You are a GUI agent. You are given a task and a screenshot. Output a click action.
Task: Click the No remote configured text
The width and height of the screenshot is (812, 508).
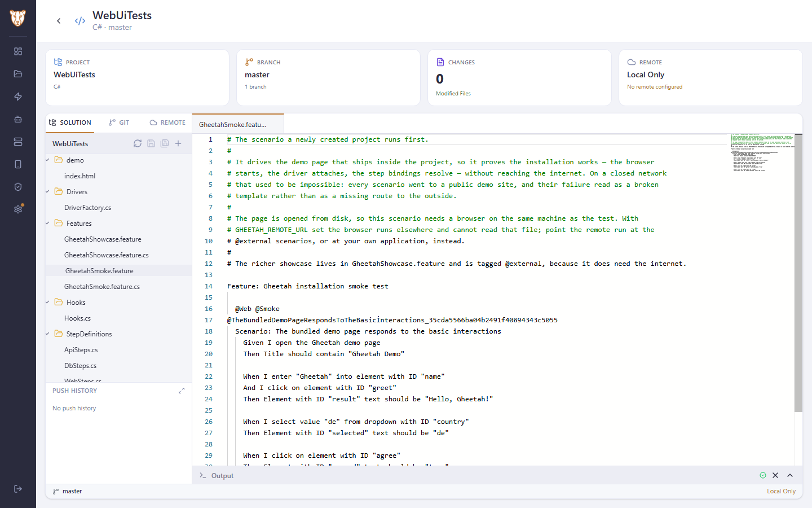(655, 87)
